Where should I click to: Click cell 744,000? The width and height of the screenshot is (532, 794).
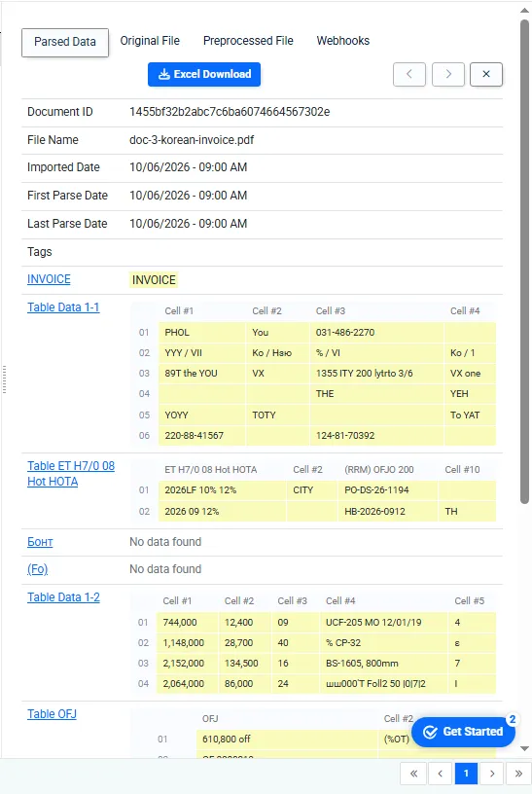click(188, 623)
